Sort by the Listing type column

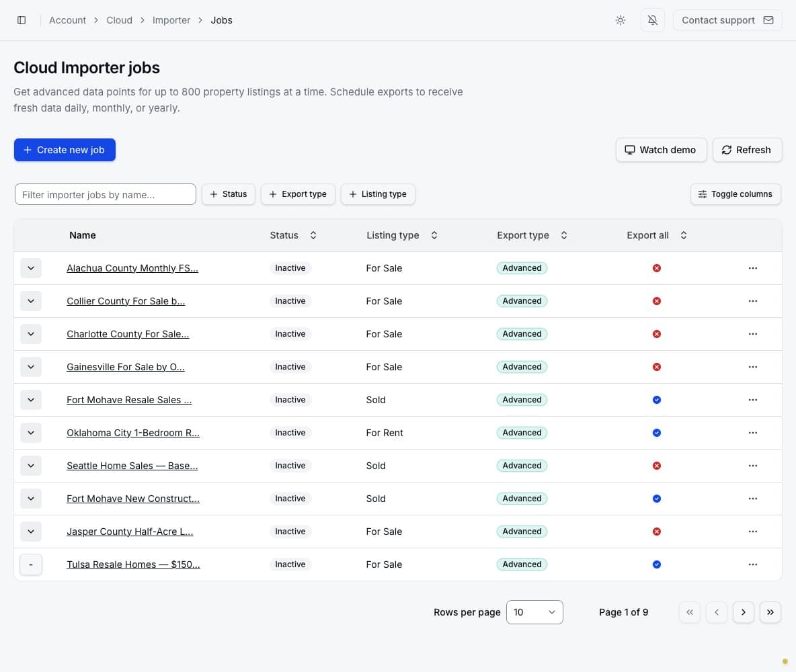point(401,235)
